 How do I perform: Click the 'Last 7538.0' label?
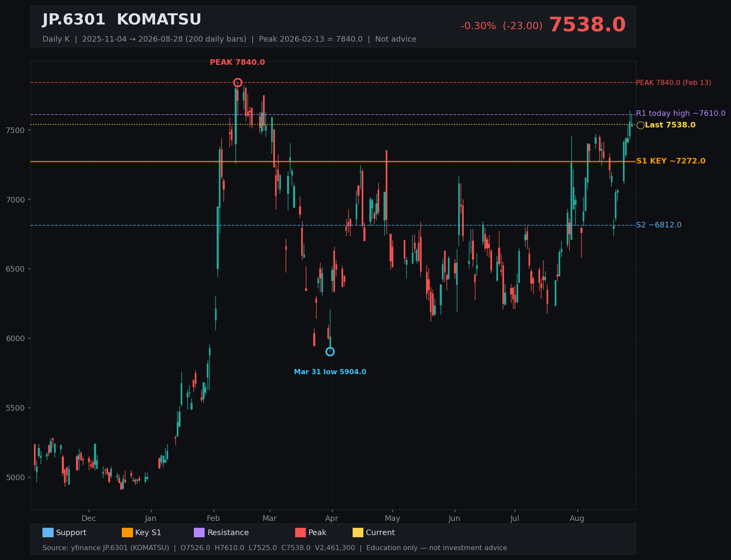click(670, 125)
